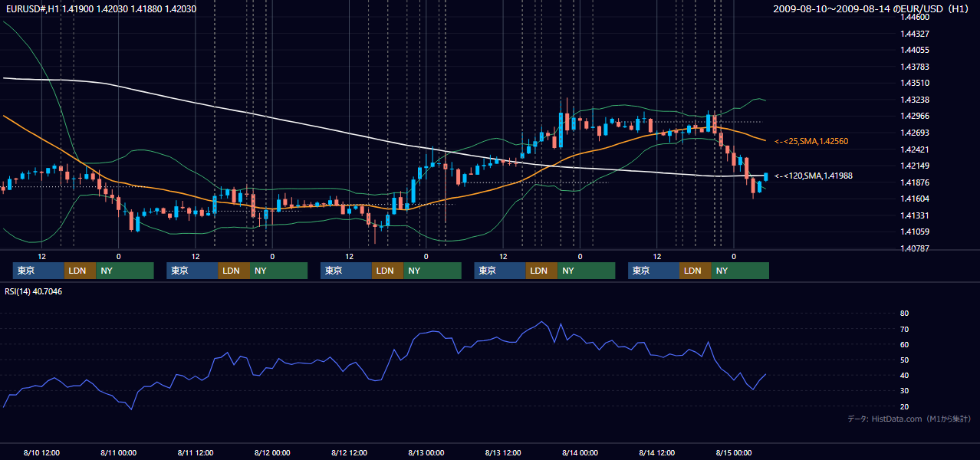Click RSI axis level 80
The width and height of the screenshot is (980, 460).
[904, 314]
